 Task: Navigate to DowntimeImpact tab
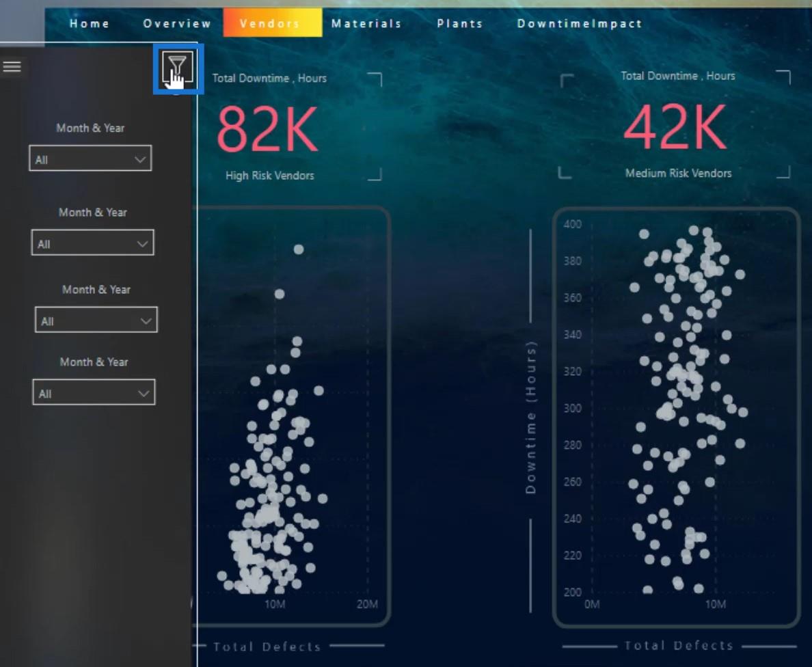[580, 23]
